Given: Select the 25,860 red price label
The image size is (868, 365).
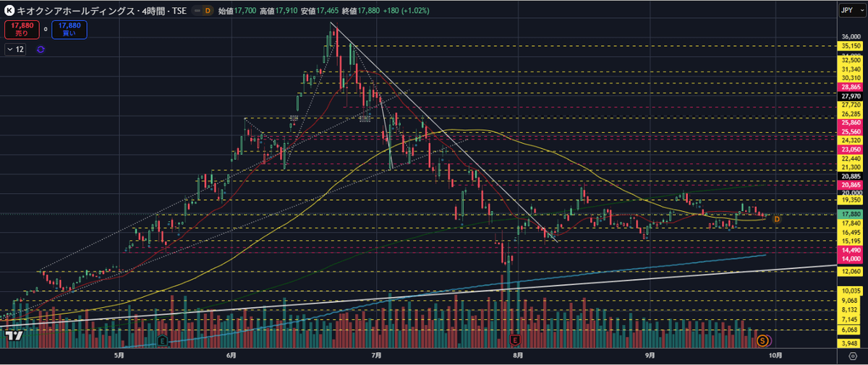Looking at the screenshot, I should [850, 123].
